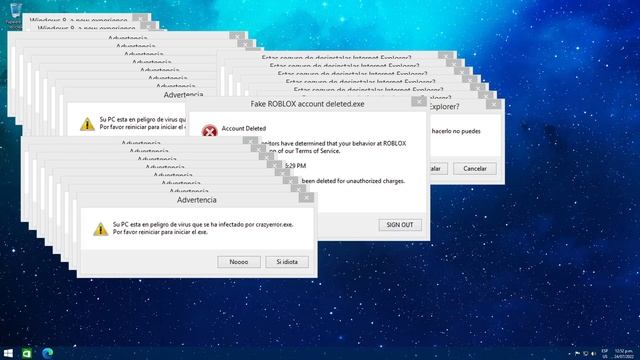Screen dimensions: 640x360
Task: Click the 'been deleted for unauthorized charges.' text
Action: (353, 181)
